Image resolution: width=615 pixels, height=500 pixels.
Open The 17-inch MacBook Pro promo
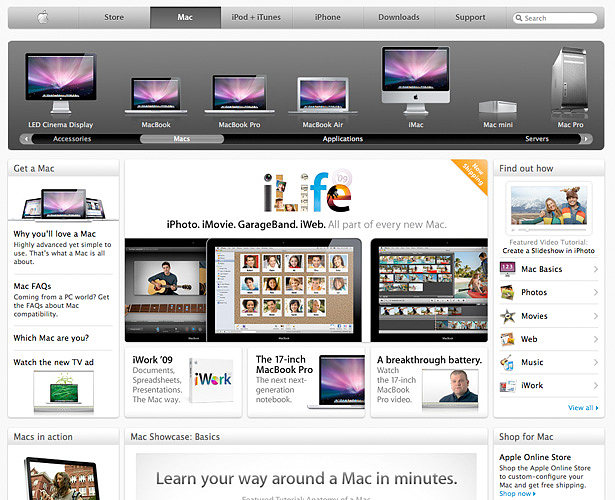(x=284, y=365)
